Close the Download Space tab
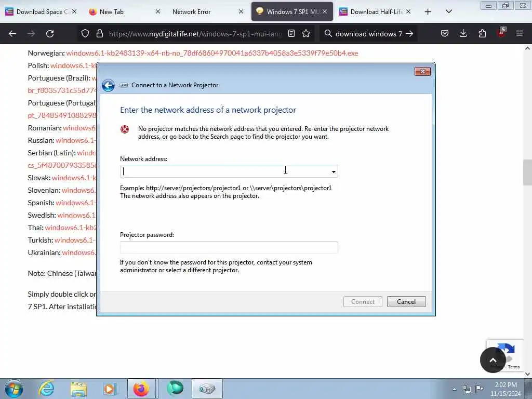The width and height of the screenshot is (532, 399). click(74, 11)
